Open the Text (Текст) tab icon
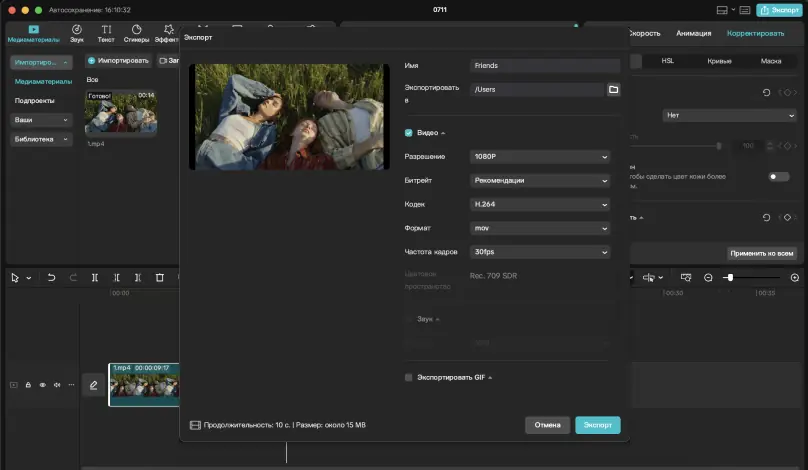808x470 pixels. click(x=106, y=29)
